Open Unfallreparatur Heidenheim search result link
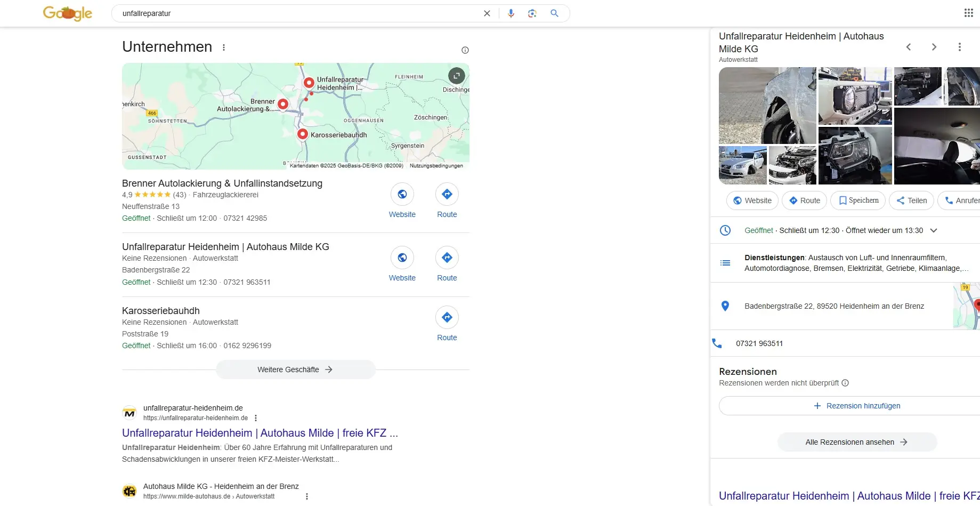Viewport: 980px width, 506px height. (260, 433)
